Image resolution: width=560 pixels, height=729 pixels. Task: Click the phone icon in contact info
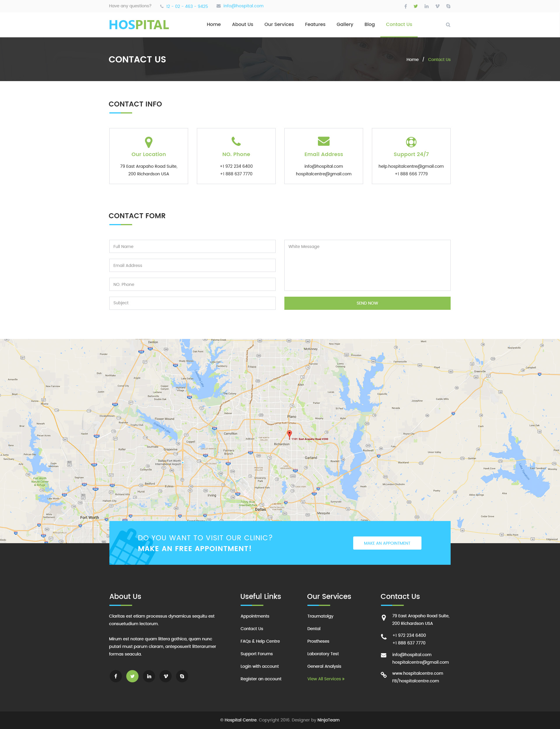pyautogui.click(x=236, y=142)
